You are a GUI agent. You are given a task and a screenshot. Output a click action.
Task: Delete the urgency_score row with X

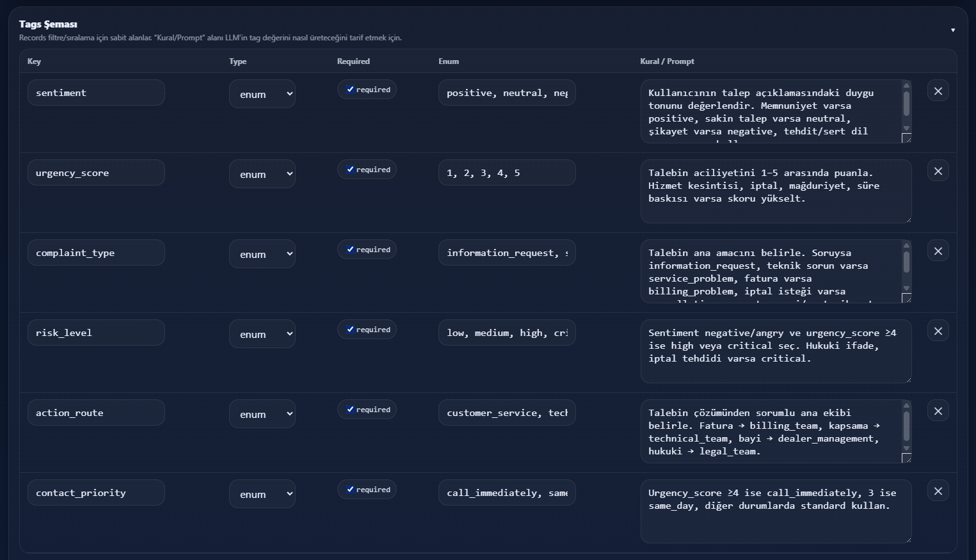pos(938,171)
